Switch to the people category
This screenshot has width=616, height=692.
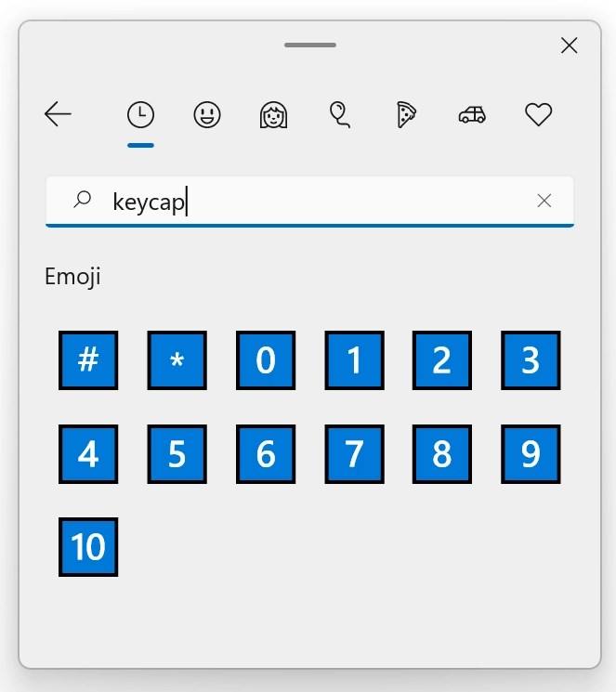pyautogui.click(x=273, y=115)
